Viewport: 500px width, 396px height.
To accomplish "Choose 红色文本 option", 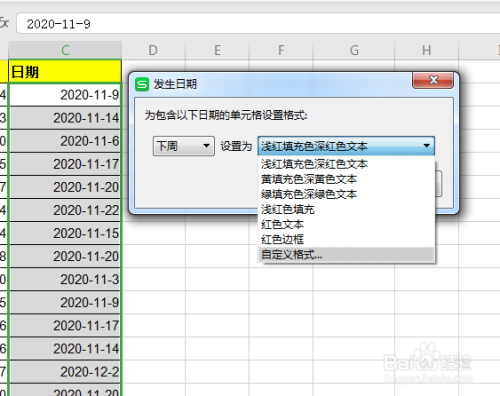I will (346, 224).
